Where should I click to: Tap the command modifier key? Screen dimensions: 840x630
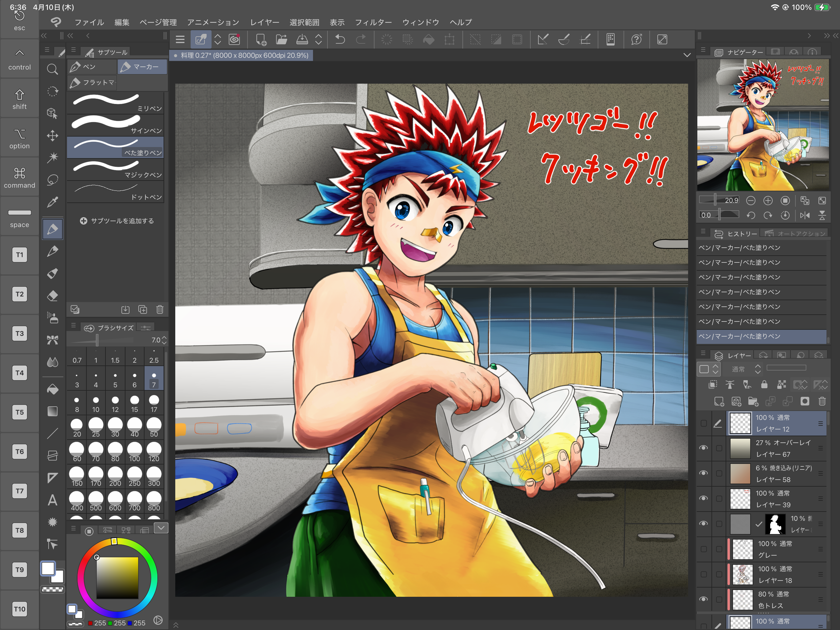pos(19,178)
